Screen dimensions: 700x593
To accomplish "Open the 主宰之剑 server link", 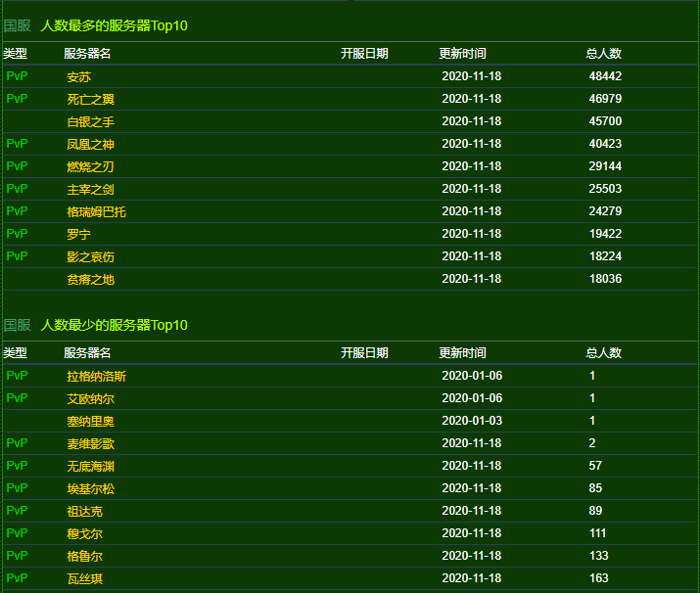I will (91, 189).
